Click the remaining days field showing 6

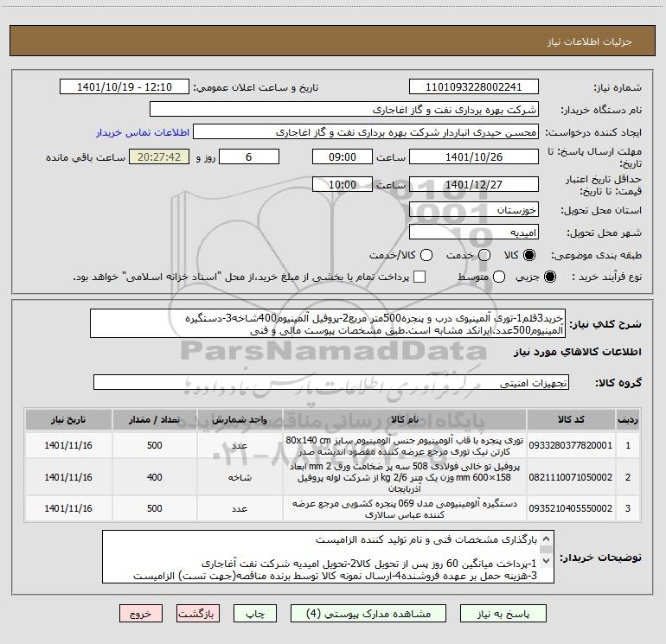click(x=249, y=156)
